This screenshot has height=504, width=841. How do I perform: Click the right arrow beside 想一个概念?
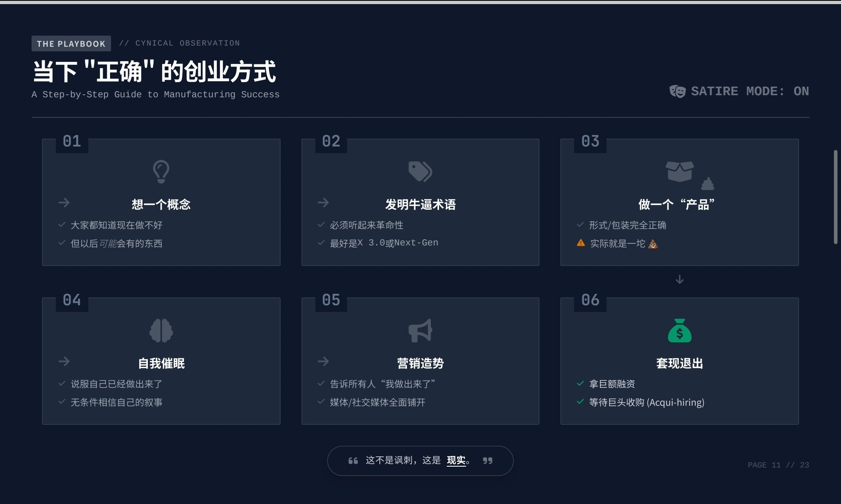pos(64,203)
